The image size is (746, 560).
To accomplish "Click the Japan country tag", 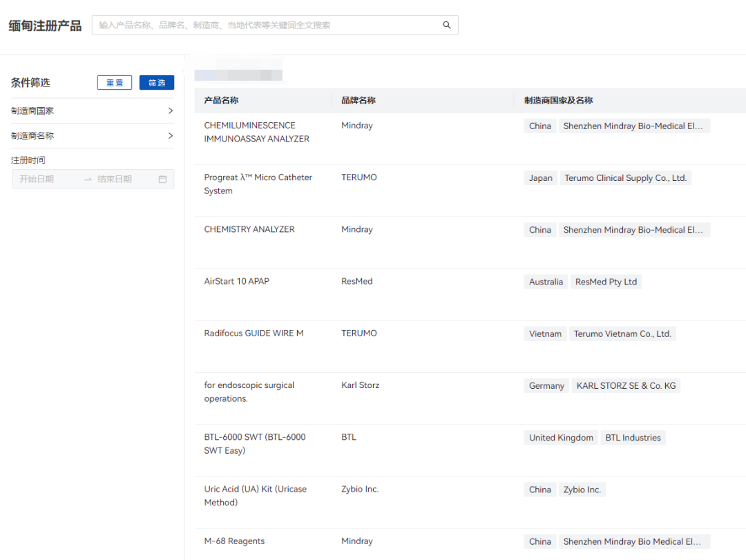I will coord(540,177).
